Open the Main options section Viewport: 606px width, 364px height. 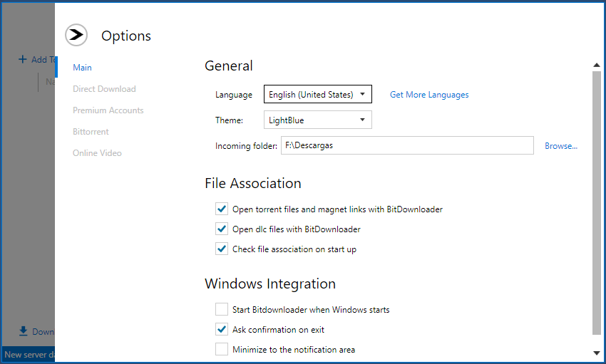82,68
